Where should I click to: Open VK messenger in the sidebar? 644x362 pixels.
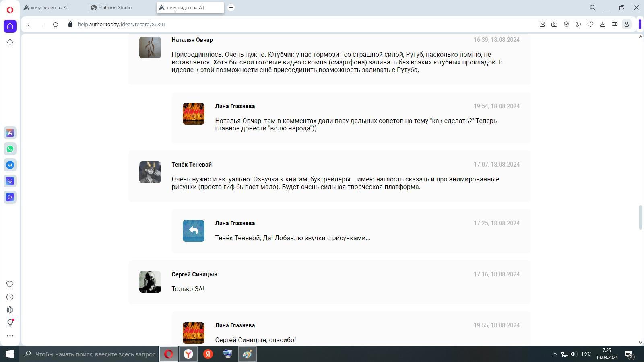10,165
